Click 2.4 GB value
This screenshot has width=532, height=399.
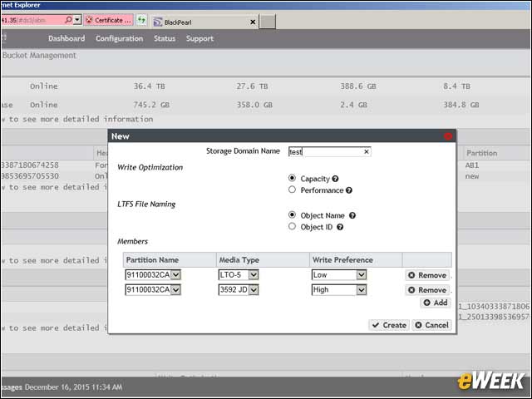coord(354,105)
